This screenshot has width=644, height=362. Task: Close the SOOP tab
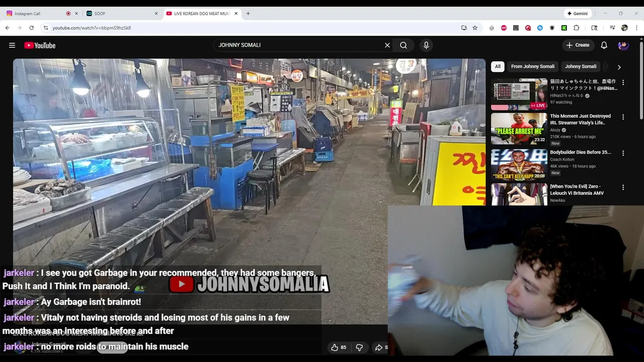[x=156, y=14]
